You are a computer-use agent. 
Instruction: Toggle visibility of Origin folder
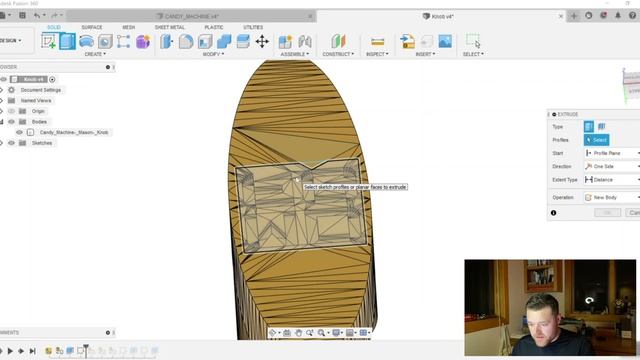[11, 111]
